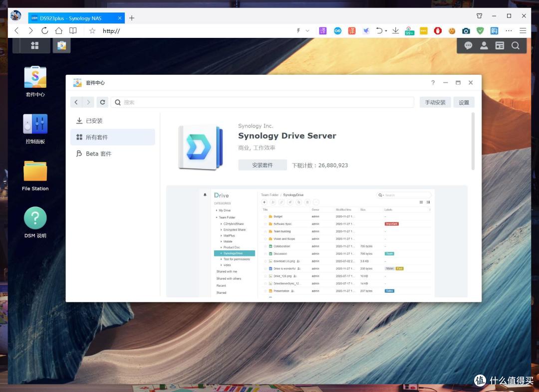Viewport: 539px width, 392px height.
Task: Click Synology Drive Server package icon
Action: pyautogui.click(x=201, y=147)
